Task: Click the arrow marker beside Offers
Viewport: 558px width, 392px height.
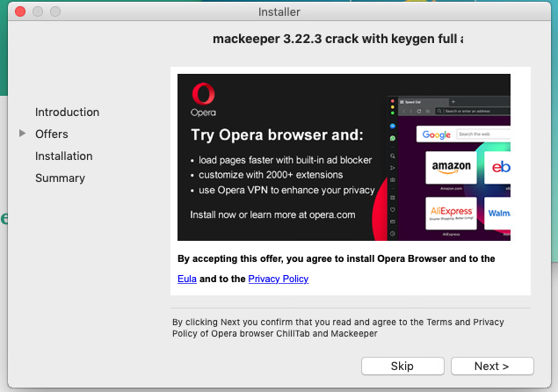Action: click(x=23, y=134)
